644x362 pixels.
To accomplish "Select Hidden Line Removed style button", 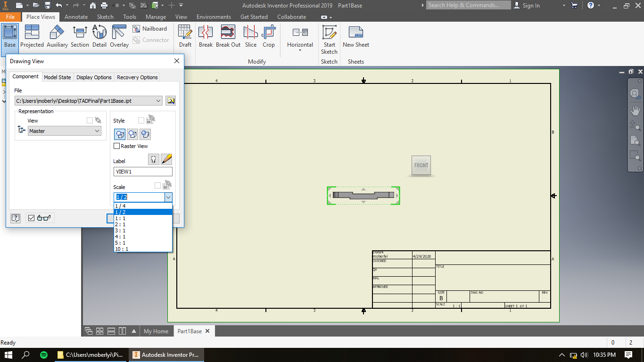I will pyautogui.click(x=132, y=134).
